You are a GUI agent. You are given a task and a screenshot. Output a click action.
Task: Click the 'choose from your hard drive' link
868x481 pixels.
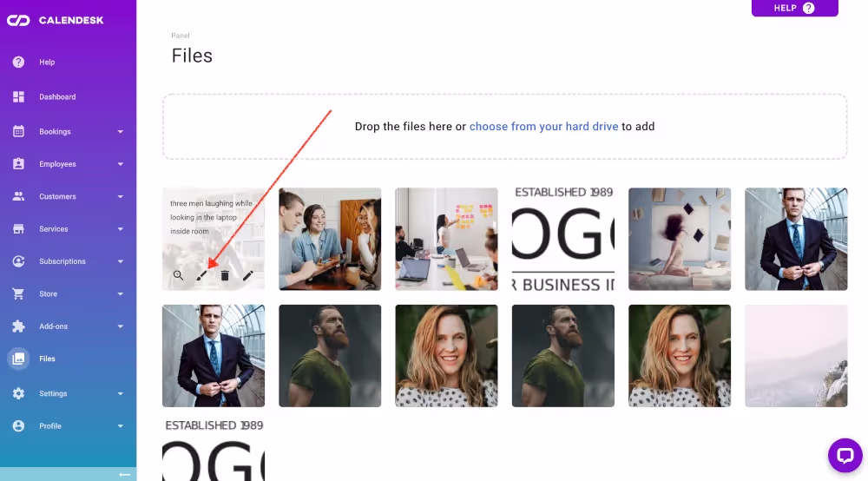click(543, 127)
